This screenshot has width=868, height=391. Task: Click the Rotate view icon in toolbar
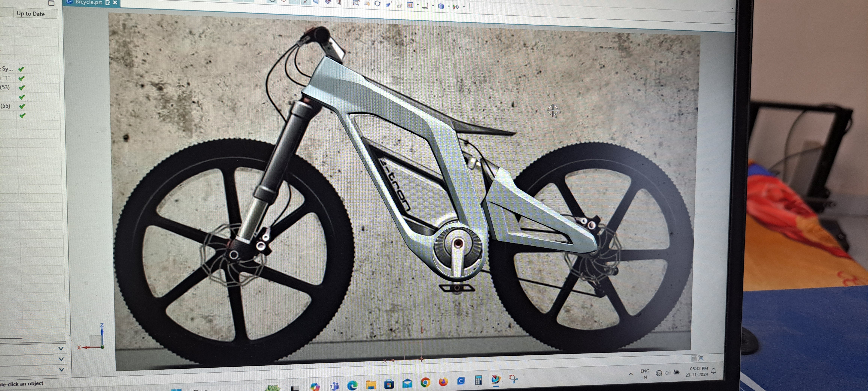point(377,3)
